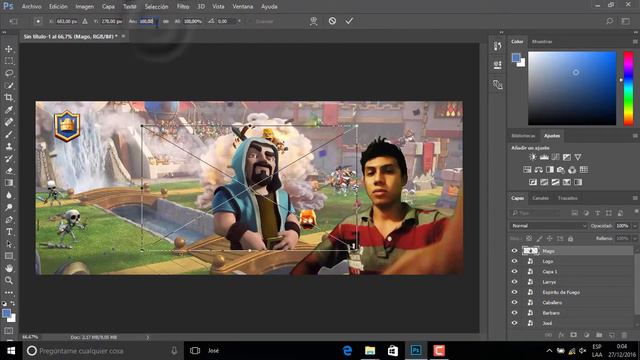Viewport: 640px width, 360px height.
Task: Cancel the transform in options bar
Action: coord(332,21)
